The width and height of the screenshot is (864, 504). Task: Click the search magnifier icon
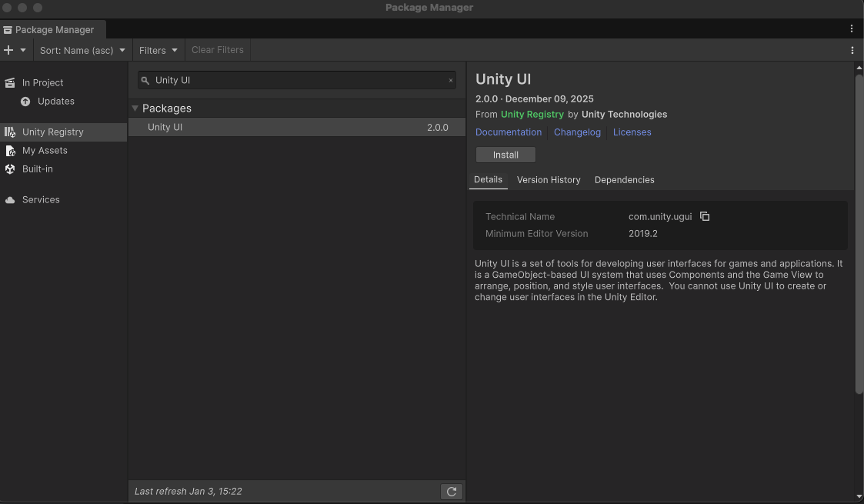145,81
